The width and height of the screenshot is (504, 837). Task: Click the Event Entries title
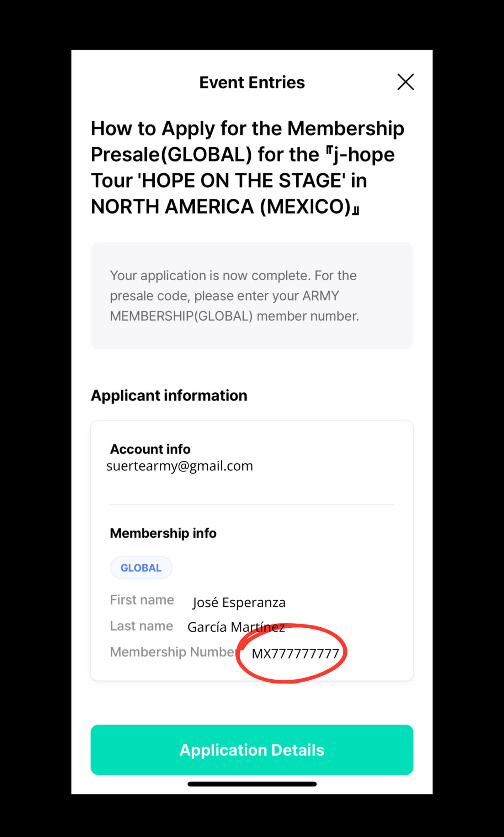click(252, 83)
